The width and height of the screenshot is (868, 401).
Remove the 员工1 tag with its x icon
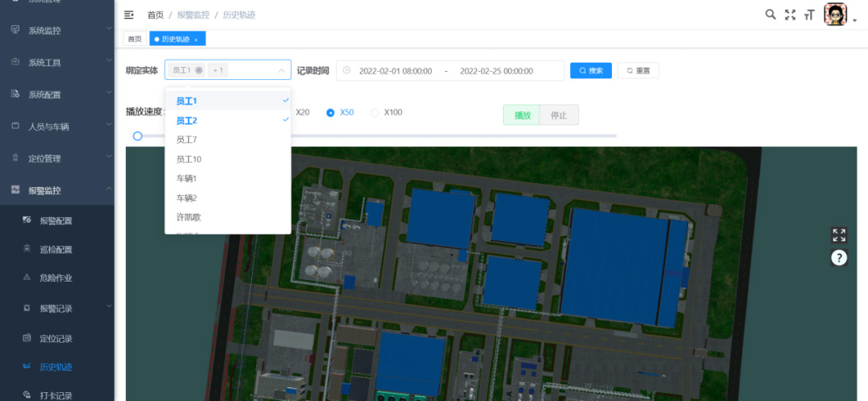point(199,71)
